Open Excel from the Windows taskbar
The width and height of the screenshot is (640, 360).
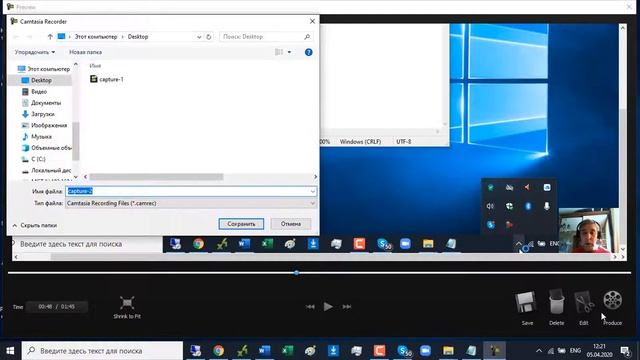[x=287, y=351]
